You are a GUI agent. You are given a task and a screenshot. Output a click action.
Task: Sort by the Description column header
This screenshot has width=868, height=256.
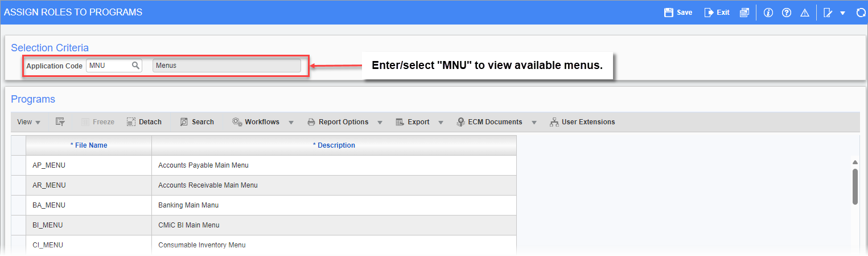point(334,145)
